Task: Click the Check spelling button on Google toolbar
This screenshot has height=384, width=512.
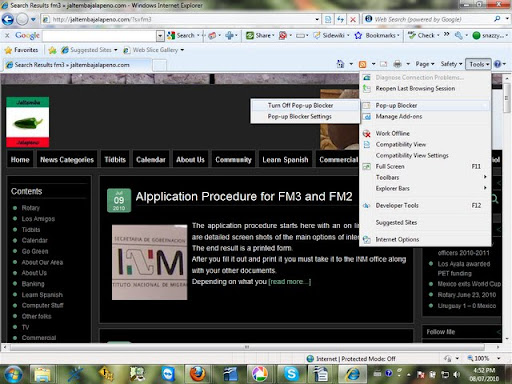Action: pos(424,35)
